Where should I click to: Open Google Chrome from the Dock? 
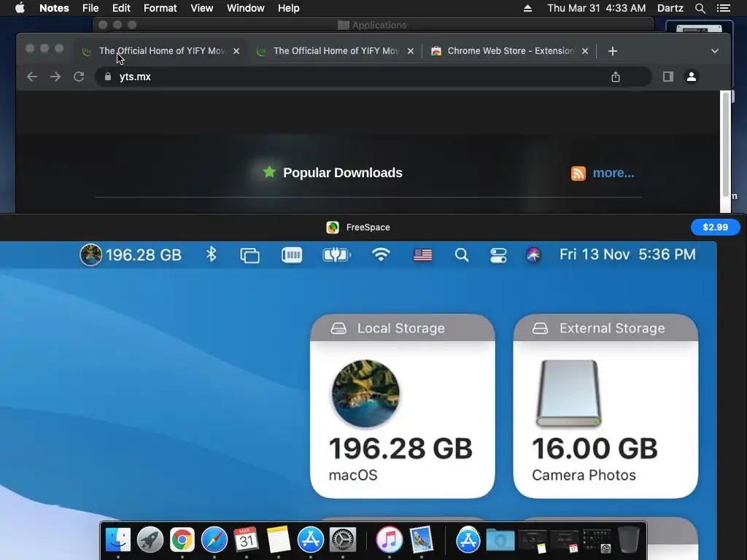pos(182,540)
